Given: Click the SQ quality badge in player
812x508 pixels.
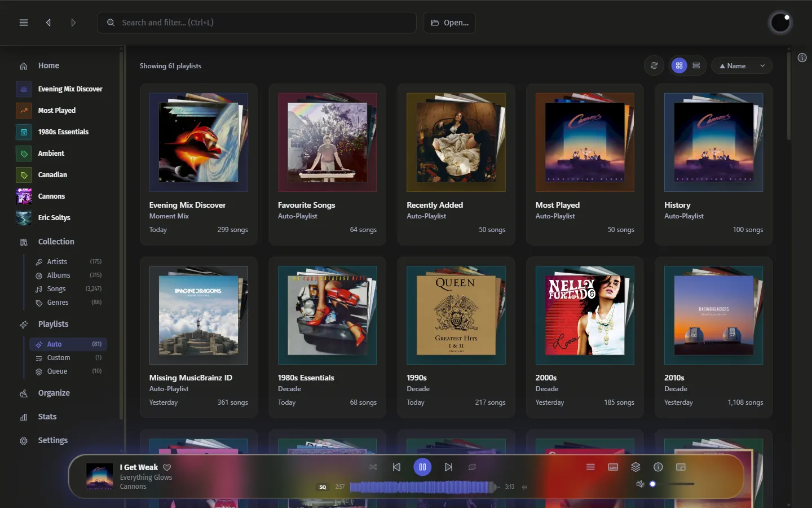Looking at the screenshot, I should (323, 487).
